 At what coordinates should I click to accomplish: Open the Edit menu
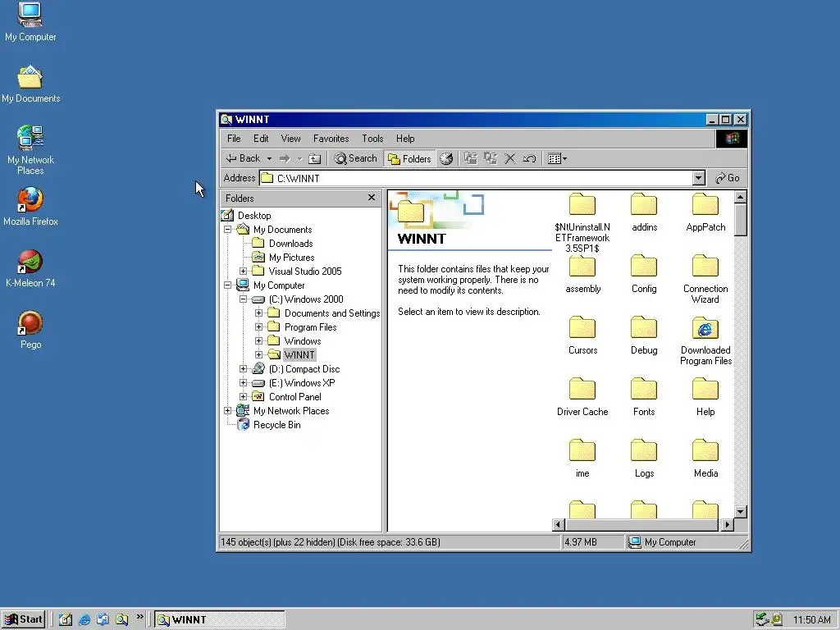coord(261,139)
